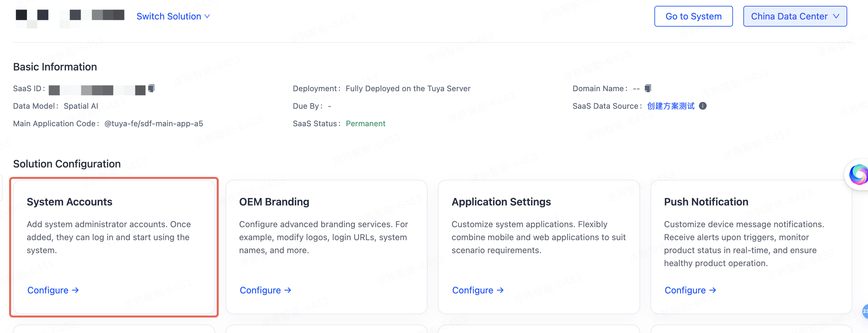Click the Main Application Code value
The image size is (868, 333).
154,123
